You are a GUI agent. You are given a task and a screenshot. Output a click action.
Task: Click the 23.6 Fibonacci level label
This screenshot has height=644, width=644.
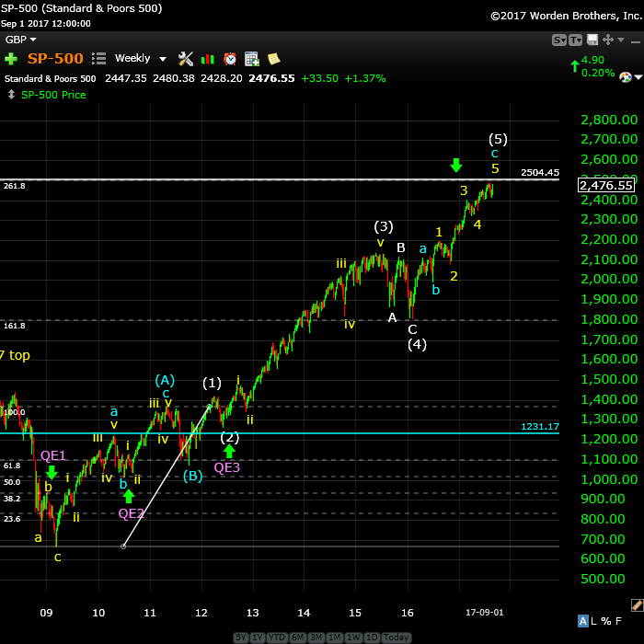click(12, 519)
